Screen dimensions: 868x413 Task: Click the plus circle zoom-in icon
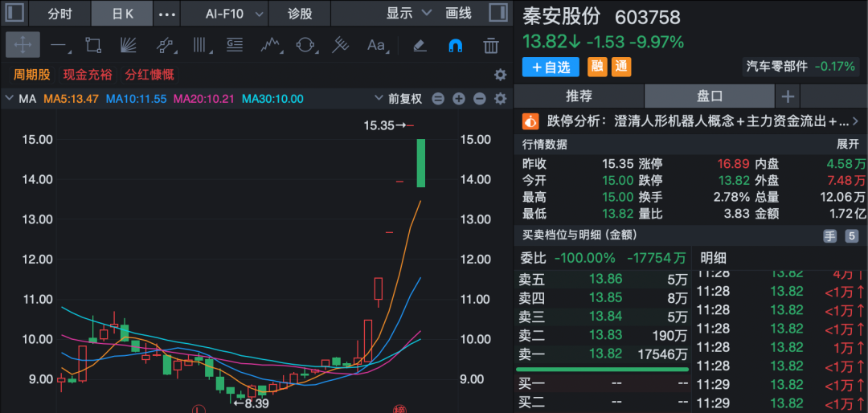pos(458,99)
